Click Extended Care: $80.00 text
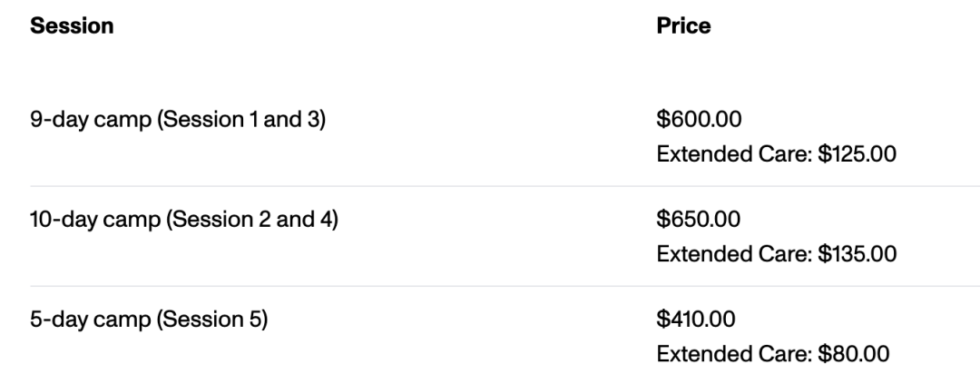 click(772, 354)
